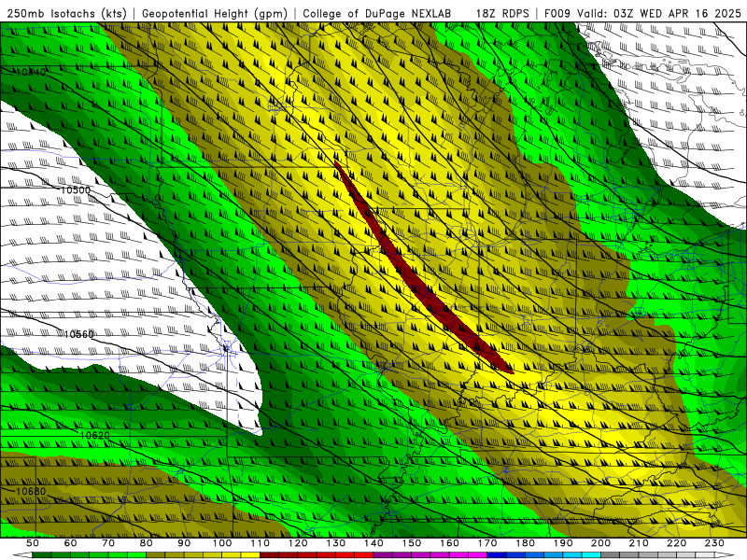Click the legend value 100

coord(222,543)
